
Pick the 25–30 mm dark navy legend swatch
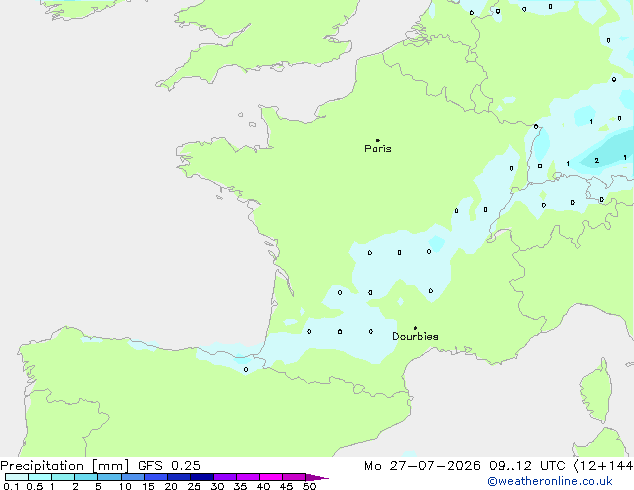(x=202, y=477)
